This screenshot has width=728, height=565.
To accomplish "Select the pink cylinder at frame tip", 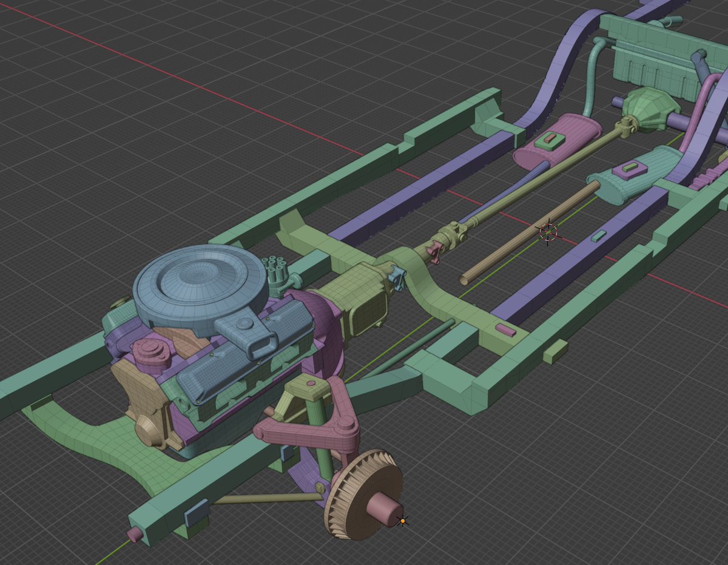I will tap(135, 535).
